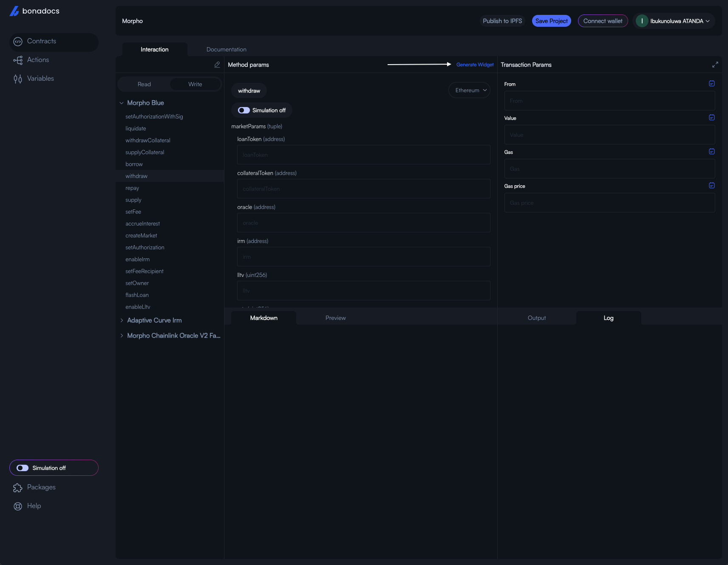Select the supplyCollateral method
728x565 pixels.
(170, 152)
